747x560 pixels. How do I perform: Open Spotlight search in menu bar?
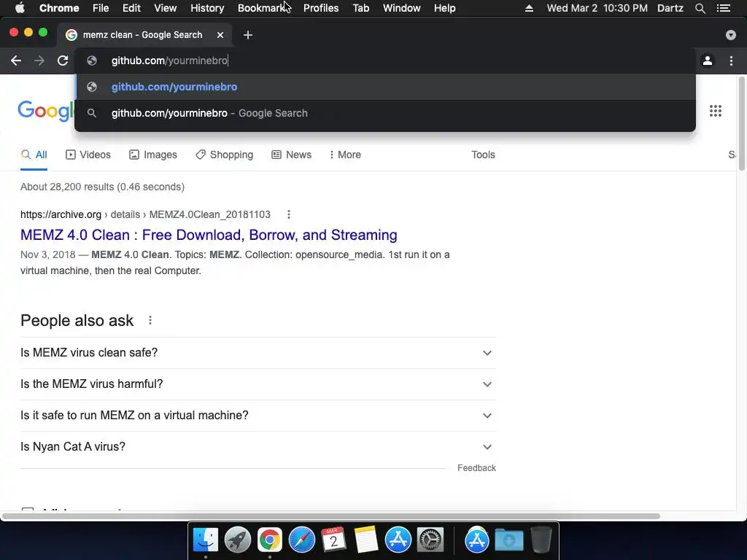700,8
